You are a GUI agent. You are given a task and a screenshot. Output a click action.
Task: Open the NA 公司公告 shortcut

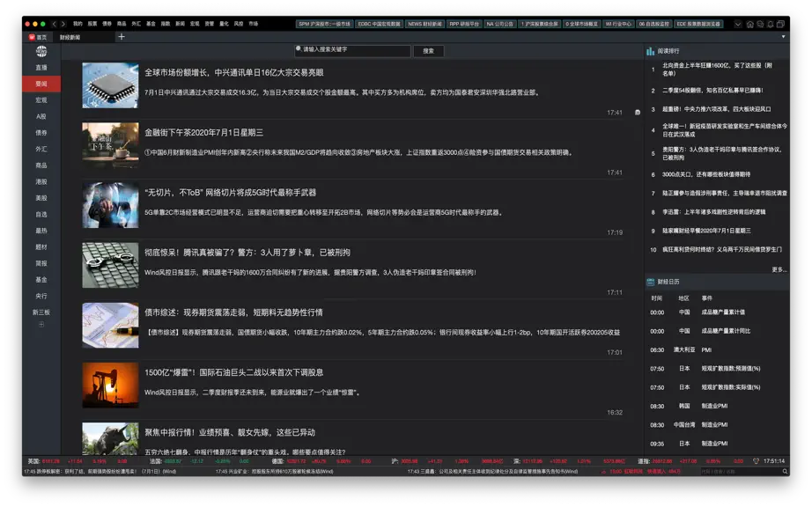coord(499,25)
